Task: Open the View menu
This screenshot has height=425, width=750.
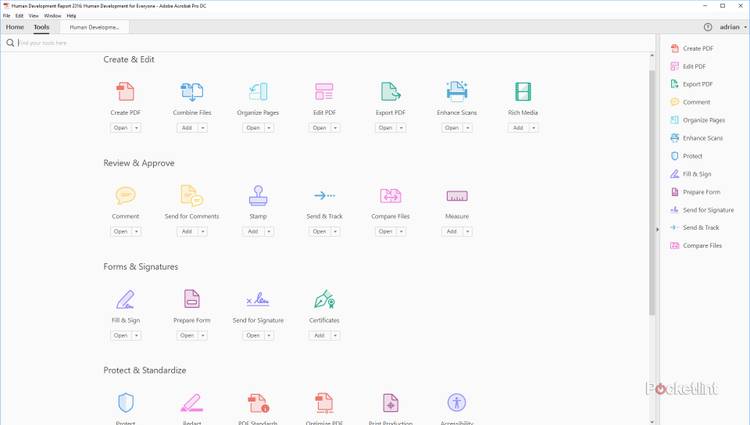Action: click(33, 16)
